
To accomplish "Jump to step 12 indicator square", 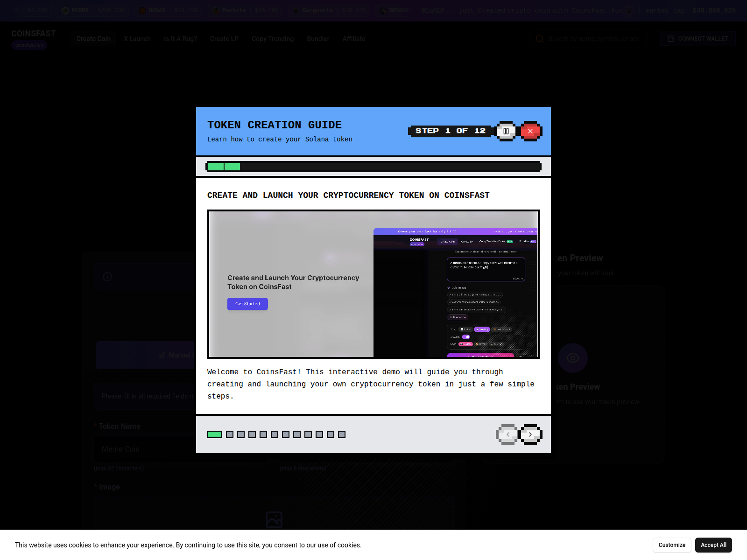I will (342, 434).
